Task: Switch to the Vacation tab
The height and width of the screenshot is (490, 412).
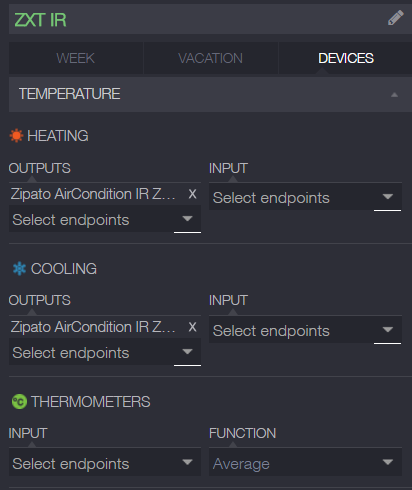Action: point(210,58)
